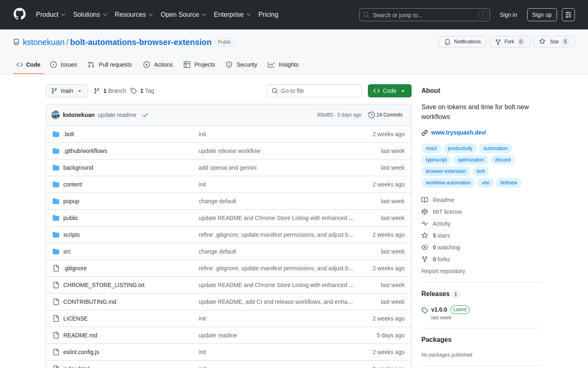
Task: Click the watching eye icon
Action: (x=425, y=247)
